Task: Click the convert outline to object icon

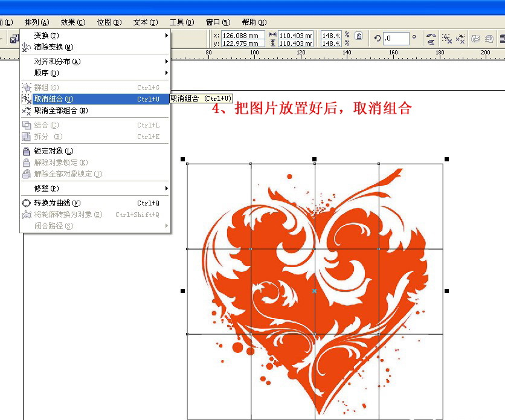Action: tap(491, 38)
